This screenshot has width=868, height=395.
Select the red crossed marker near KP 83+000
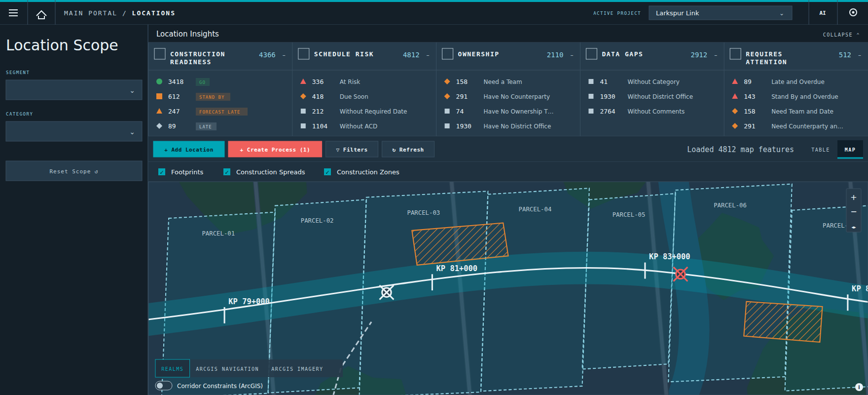pyautogui.click(x=681, y=274)
